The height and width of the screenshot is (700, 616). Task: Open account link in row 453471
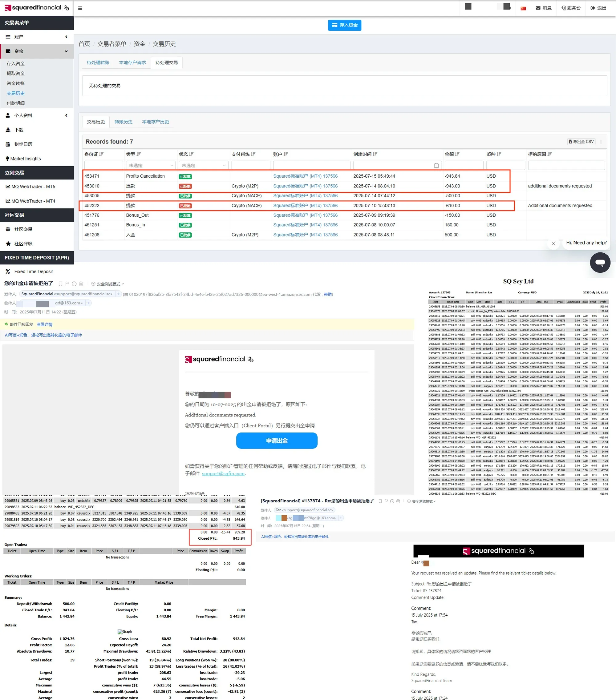coord(305,176)
